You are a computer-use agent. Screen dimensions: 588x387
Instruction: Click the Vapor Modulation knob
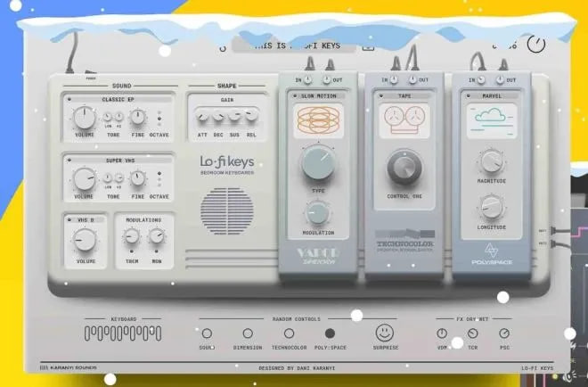point(318,213)
